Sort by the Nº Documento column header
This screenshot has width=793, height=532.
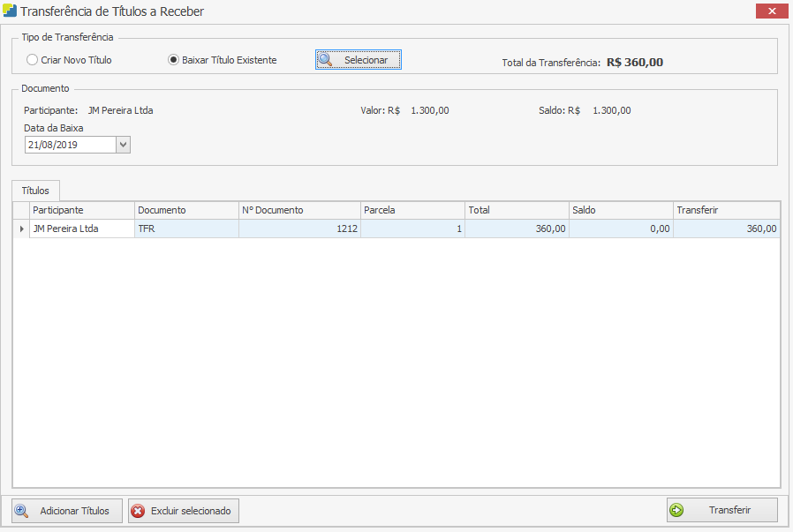click(x=299, y=210)
